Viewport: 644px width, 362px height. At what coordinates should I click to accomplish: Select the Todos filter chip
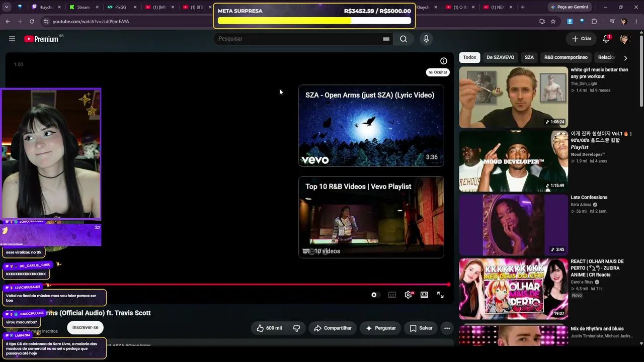coord(469,57)
